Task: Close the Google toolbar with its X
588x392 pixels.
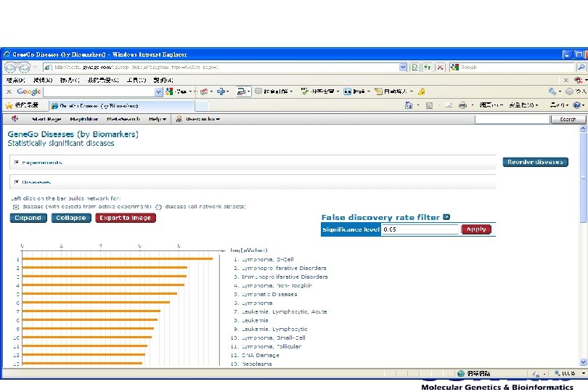Action: coord(9,91)
